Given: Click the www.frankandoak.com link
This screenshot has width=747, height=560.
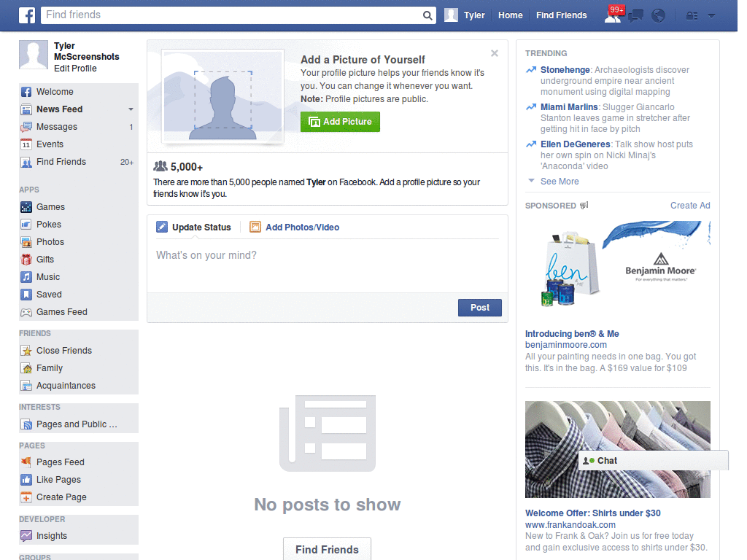Looking at the screenshot, I should click(x=570, y=525).
